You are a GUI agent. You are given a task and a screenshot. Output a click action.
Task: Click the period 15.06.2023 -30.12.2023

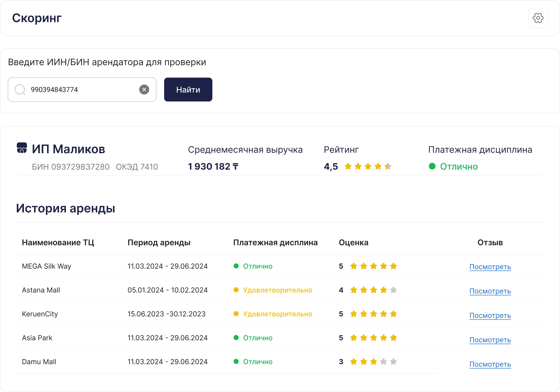(x=167, y=314)
